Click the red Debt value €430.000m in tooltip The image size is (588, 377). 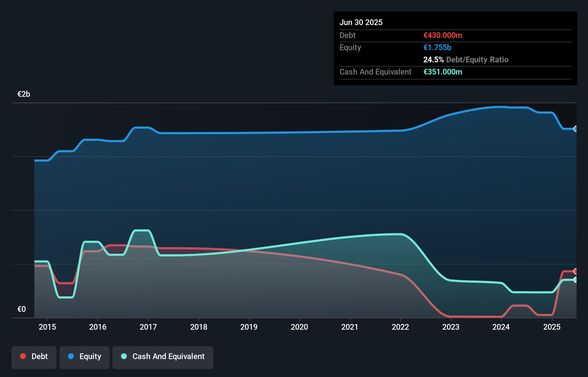tap(443, 35)
